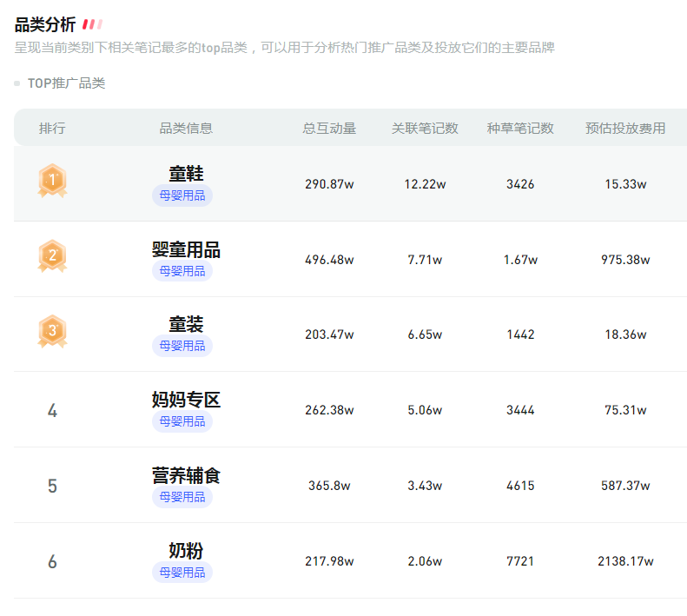Click the 种草笔记数 column header

(520, 129)
